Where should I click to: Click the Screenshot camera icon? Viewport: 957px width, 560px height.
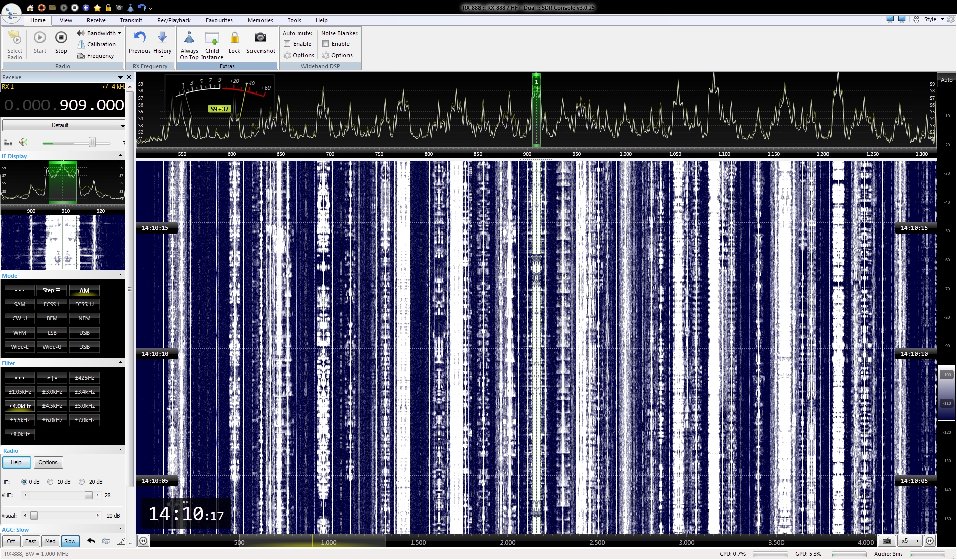click(x=260, y=38)
